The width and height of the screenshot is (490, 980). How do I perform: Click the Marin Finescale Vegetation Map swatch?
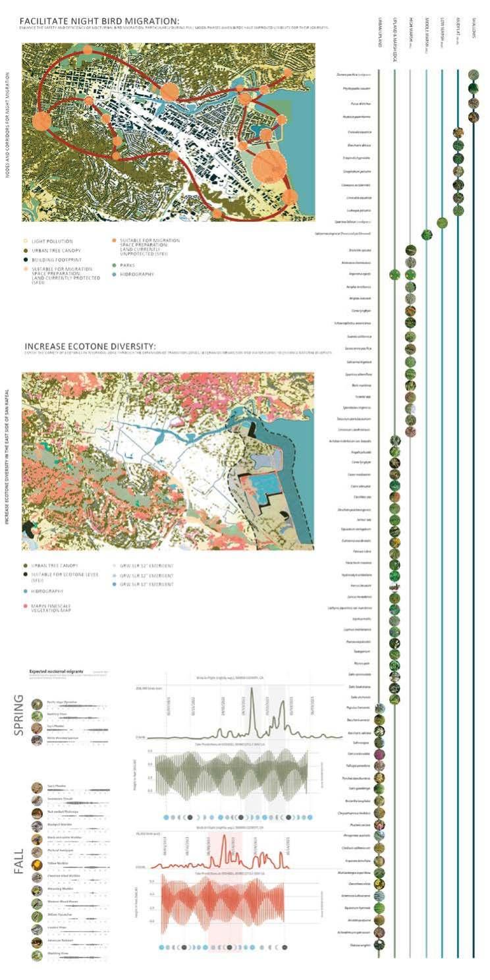coord(25,605)
